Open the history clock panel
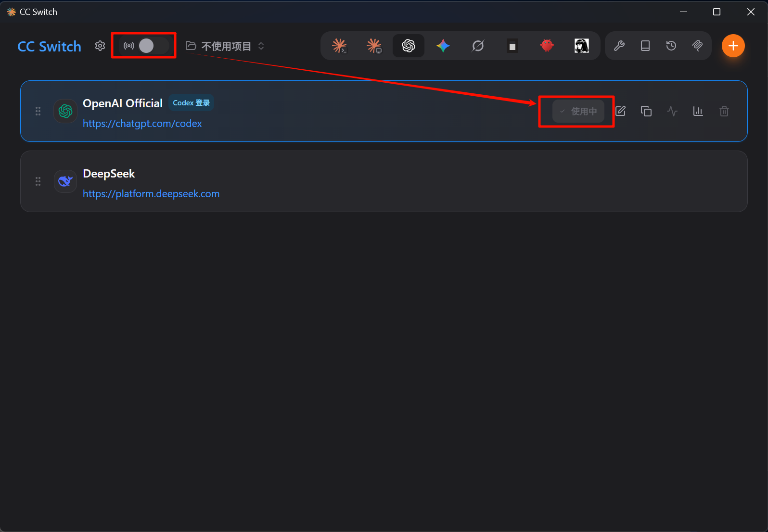Screen dimensions: 768x532 pyautogui.click(x=671, y=46)
